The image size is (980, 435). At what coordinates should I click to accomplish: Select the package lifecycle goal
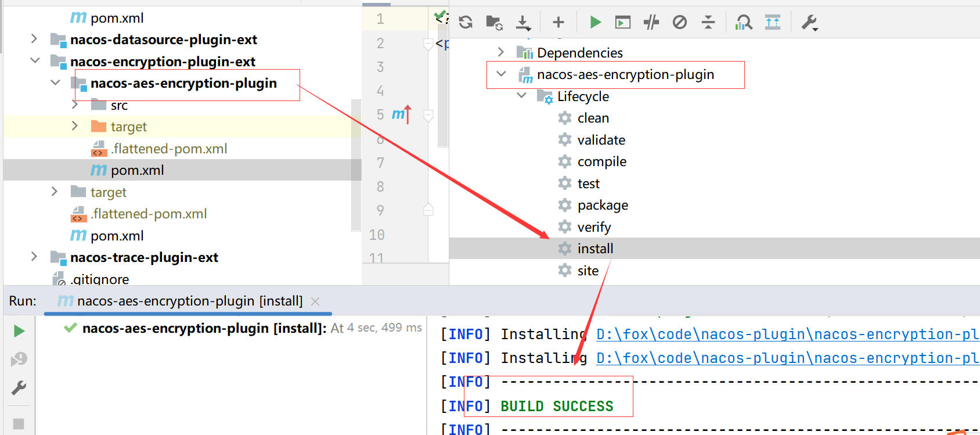tap(603, 205)
